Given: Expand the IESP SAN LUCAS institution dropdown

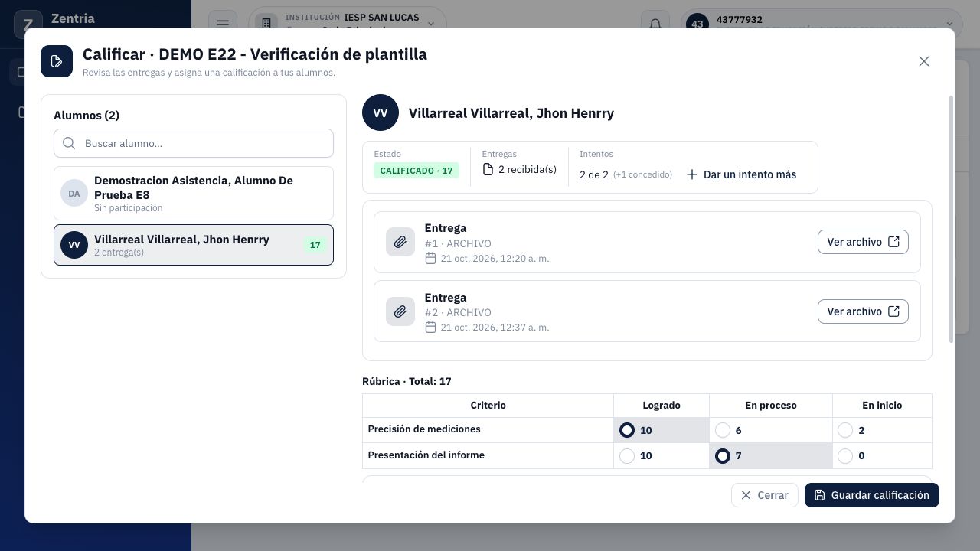Looking at the screenshot, I should point(348,23).
